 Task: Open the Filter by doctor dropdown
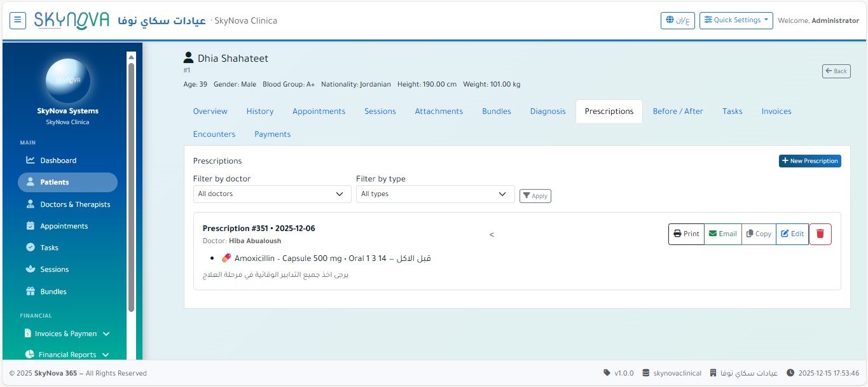pyautogui.click(x=272, y=194)
